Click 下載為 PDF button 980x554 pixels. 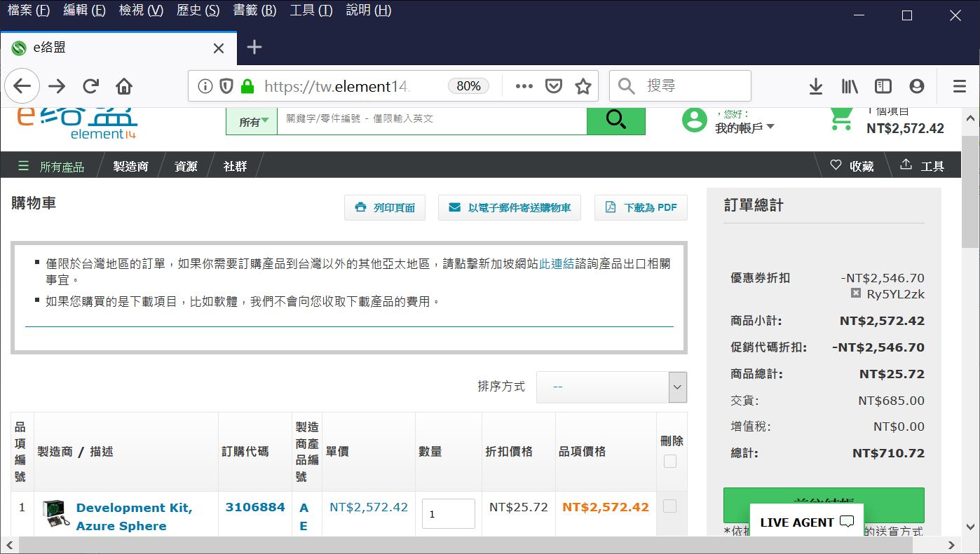coord(641,207)
